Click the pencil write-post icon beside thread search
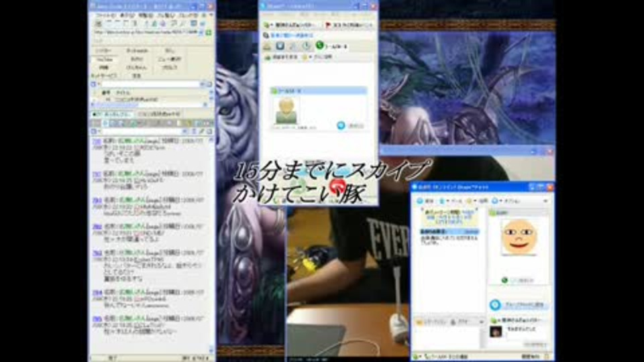Viewport: 644px width, 362px height. point(201,131)
